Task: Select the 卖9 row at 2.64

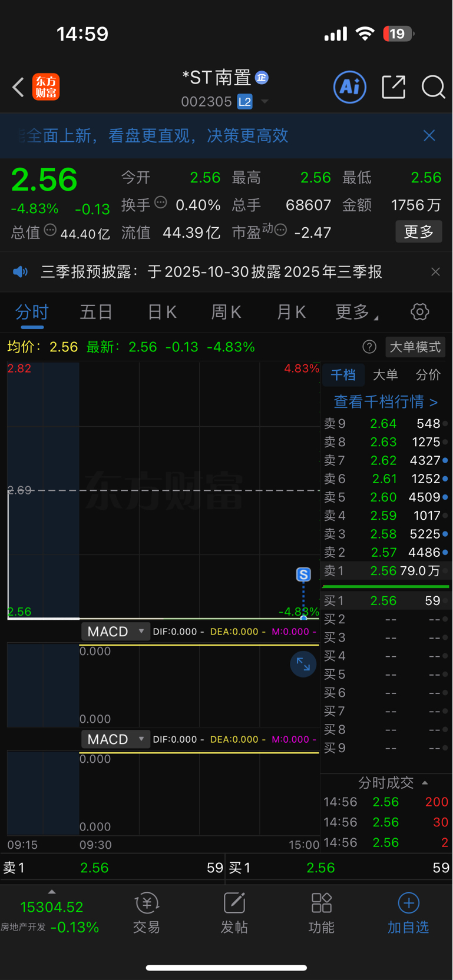Action: pyautogui.click(x=386, y=424)
